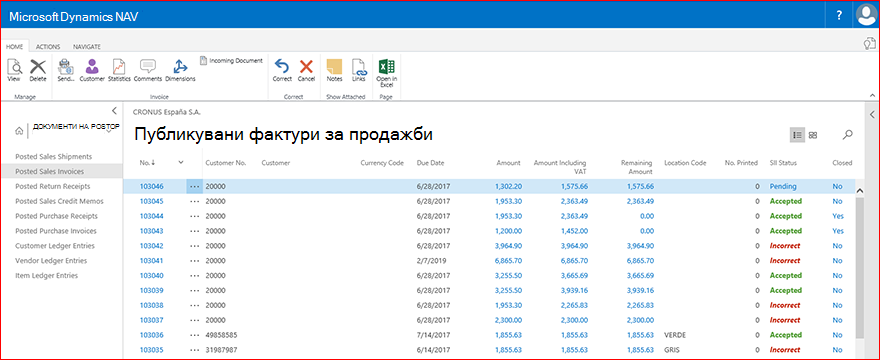
Task: Click Closed value Yes for invoice 103044
Action: click(838, 216)
